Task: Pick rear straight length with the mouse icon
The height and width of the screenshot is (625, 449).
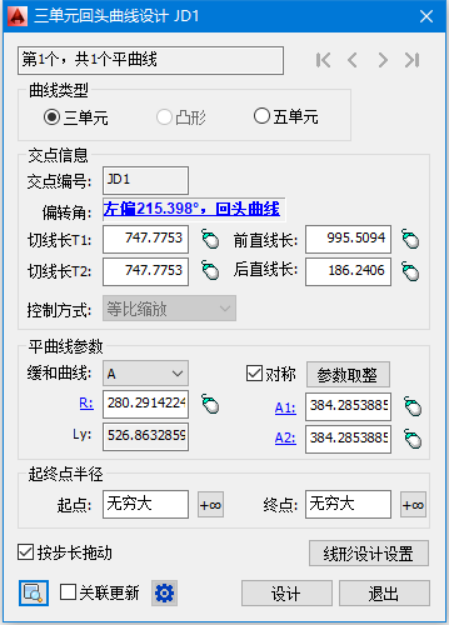Action: 410,271
